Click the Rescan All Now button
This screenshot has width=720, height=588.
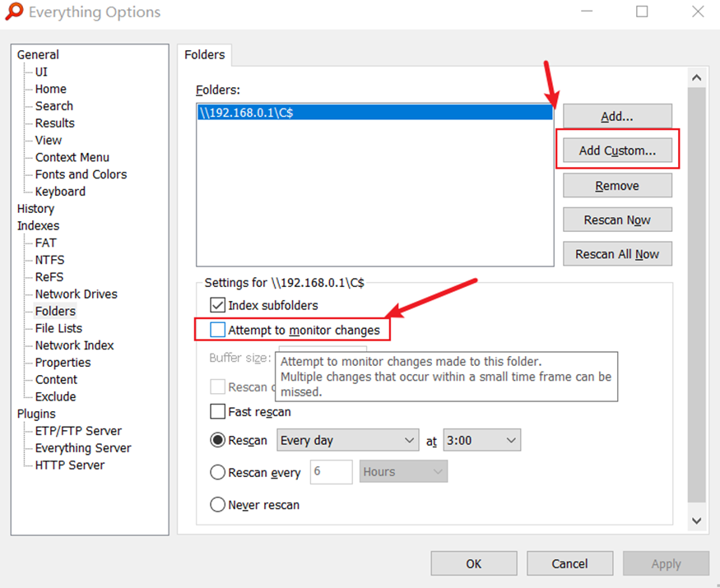pos(617,254)
